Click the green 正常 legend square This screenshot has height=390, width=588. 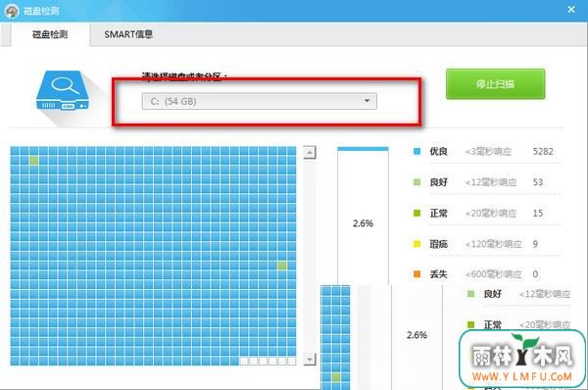[x=416, y=213]
